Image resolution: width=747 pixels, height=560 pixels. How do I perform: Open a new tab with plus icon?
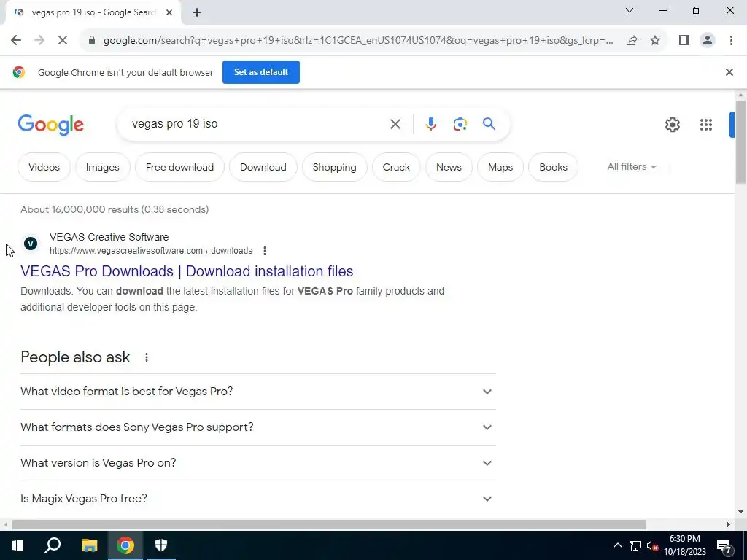click(197, 12)
